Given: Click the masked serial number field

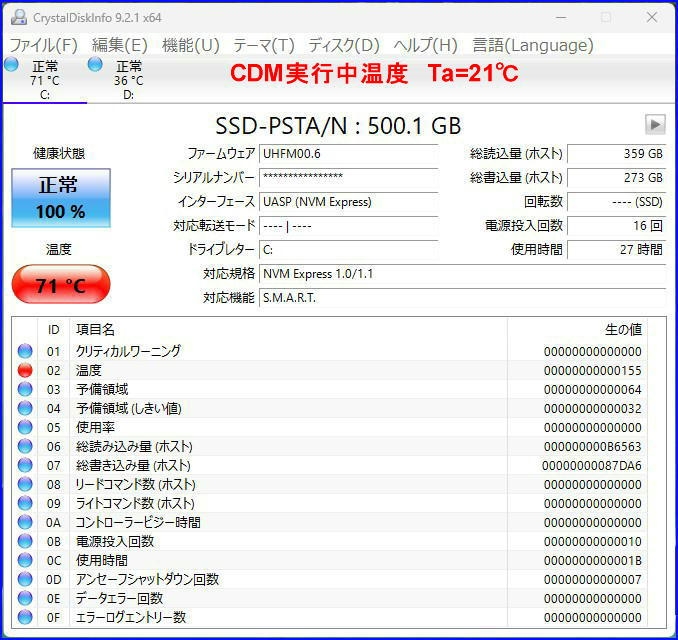Looking at the screenshot, I should (349, 177).
